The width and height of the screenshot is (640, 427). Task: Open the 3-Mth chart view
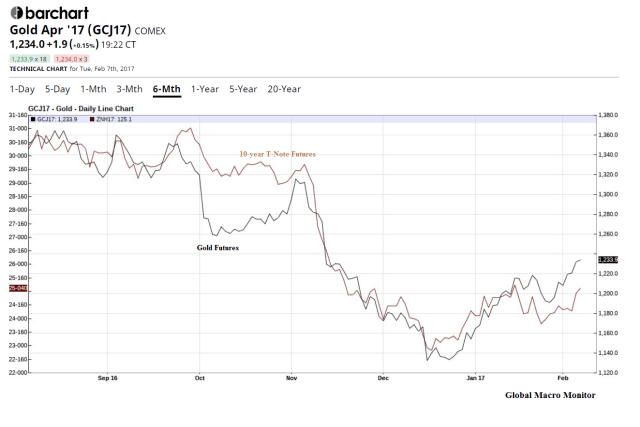click(130, 89)
